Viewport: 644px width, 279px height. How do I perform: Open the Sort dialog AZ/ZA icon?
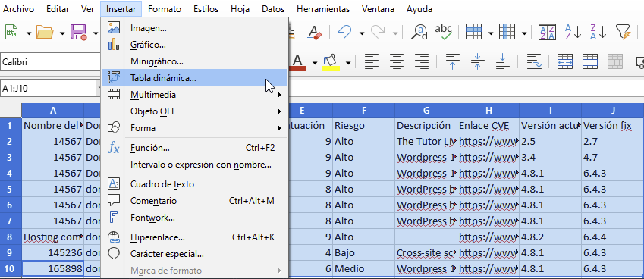pos(547,32)
